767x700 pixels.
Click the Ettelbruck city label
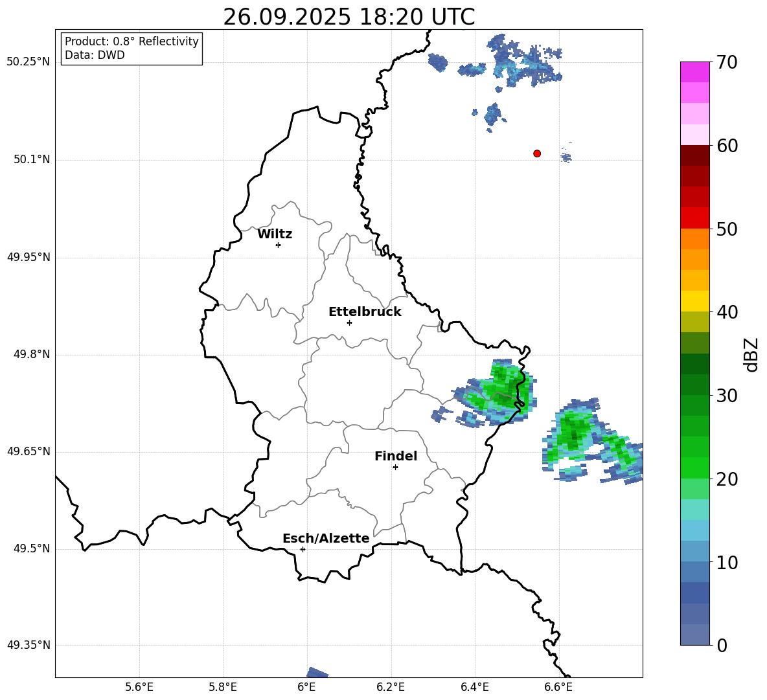pyautogui.click(x=365, y=312)
